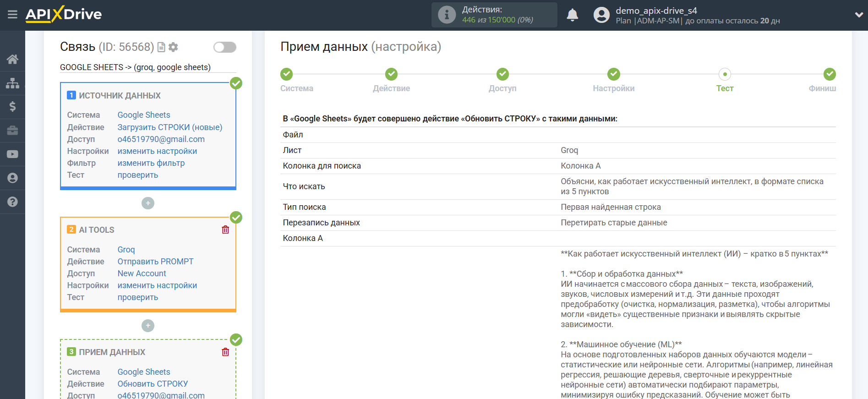868x399 pixels.
Task: Open New Account access link
Action: tap(142, 273)
